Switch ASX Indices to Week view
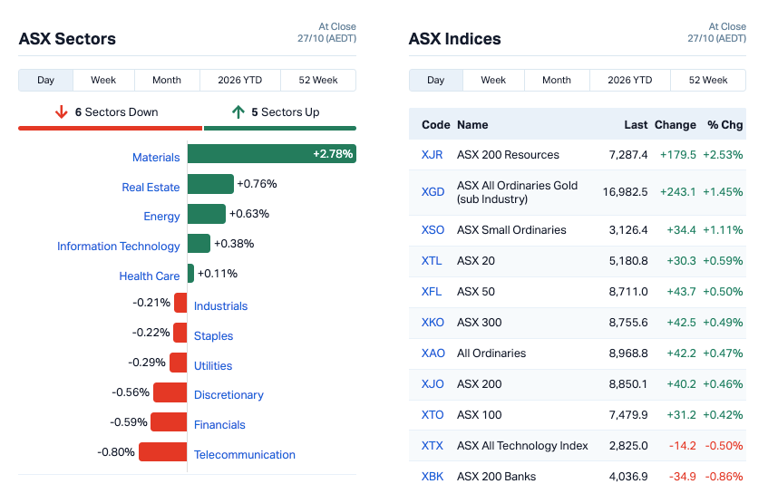The height and width of the screenshot is (484, 768). point(493,80)
